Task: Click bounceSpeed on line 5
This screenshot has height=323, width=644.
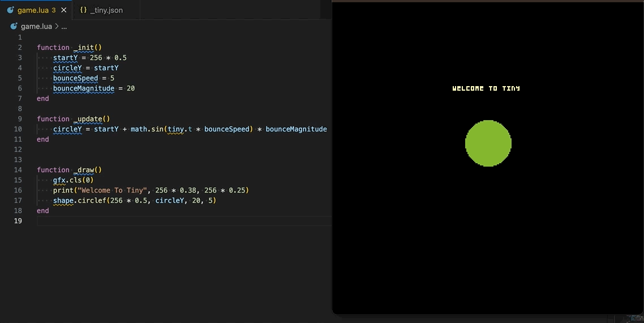Action: point(76,78)
